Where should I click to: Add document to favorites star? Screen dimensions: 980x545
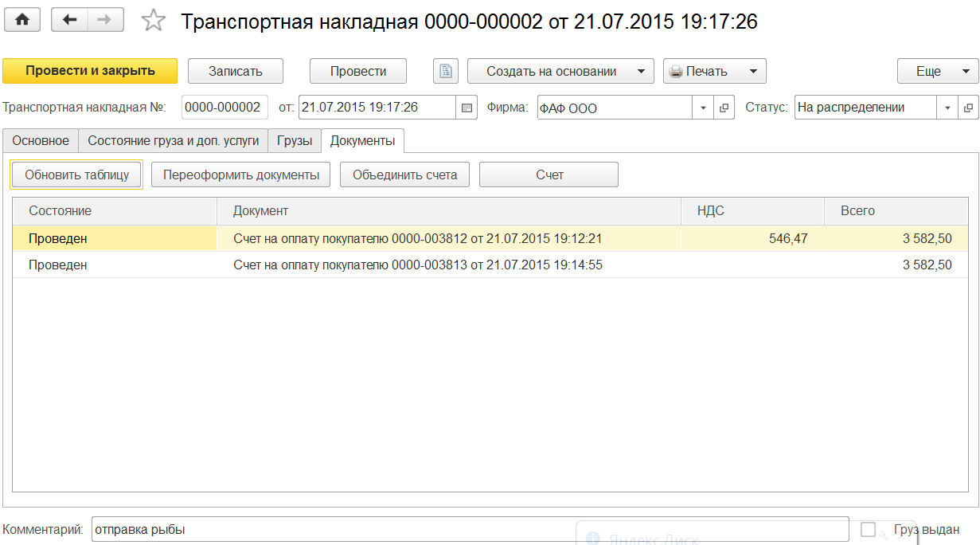153,21
